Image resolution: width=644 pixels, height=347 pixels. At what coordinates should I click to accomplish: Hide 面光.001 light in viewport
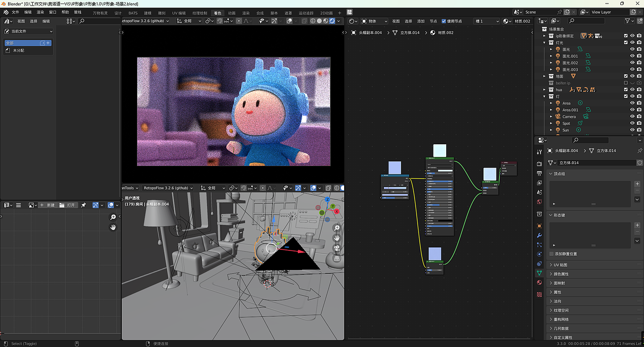632,56
